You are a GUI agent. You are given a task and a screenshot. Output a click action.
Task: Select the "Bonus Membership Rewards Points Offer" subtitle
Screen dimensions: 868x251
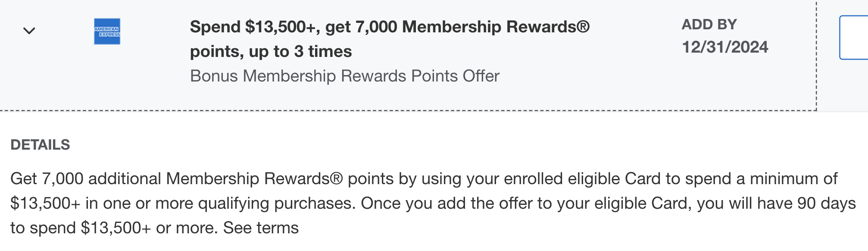coord(344,76)
